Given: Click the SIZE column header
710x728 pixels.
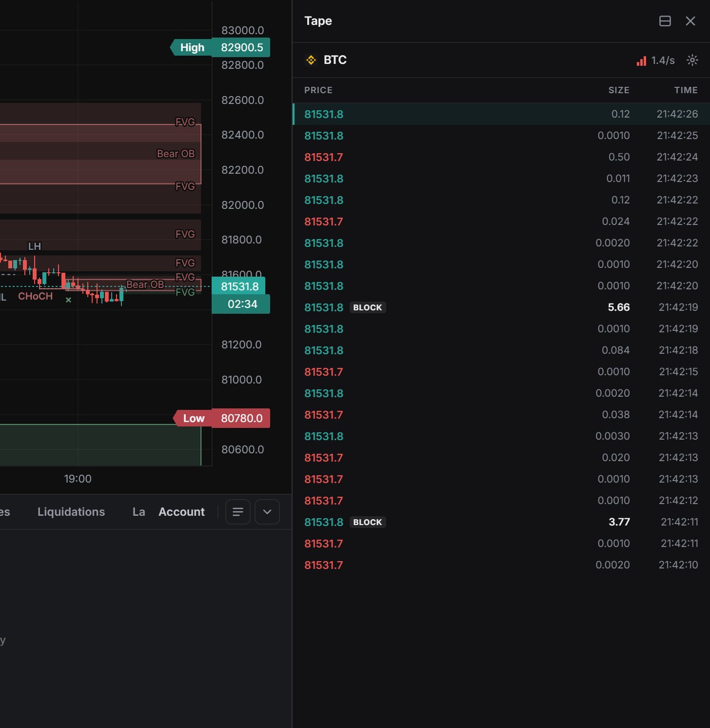Looking at the screenshot, I should pyautogui.click(x=619, y=90).
